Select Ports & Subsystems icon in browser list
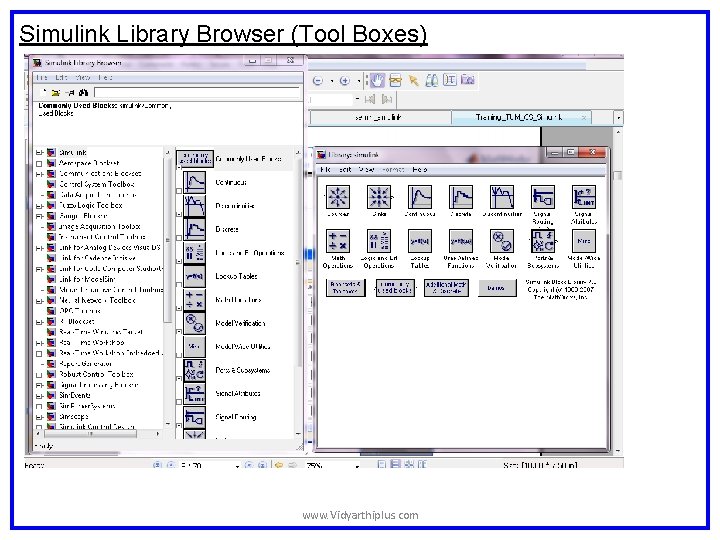 [x=194, y=370]
